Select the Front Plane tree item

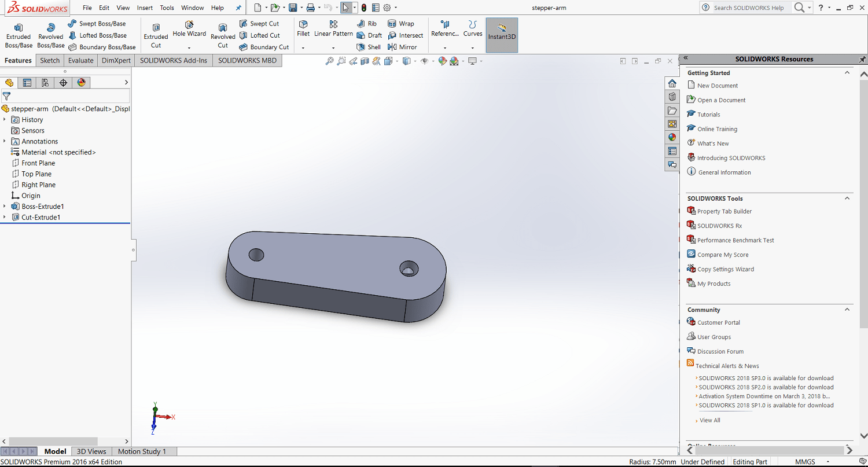[38, 163]
